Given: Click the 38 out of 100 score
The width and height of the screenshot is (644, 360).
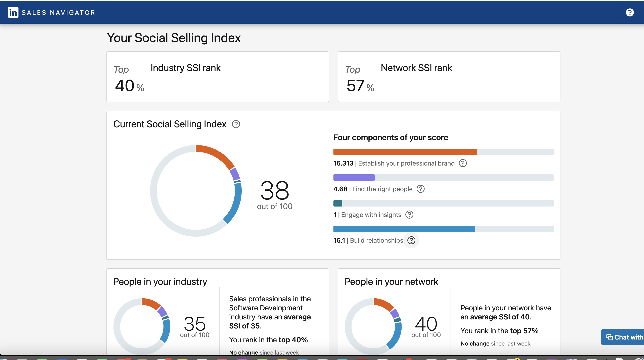Looking at the screenshot, I should (275, 195).
